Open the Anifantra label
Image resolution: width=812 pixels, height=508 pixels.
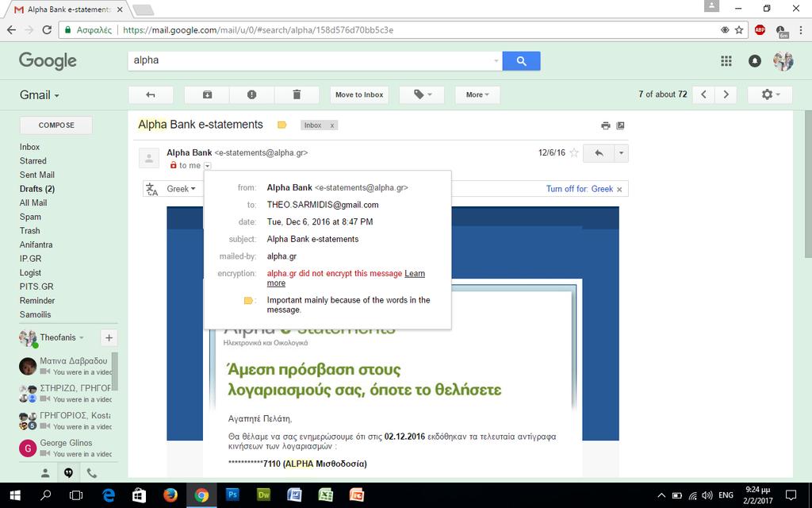coord(36,245)
